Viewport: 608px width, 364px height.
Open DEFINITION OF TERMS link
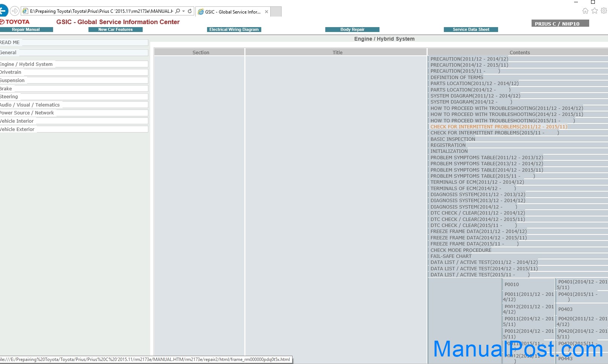[457, 78]
